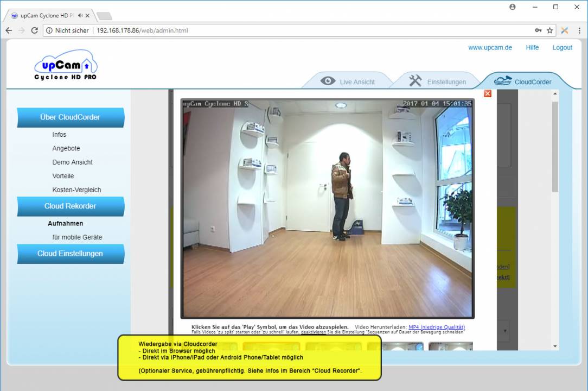Viewport: 588px width, 391px height.
Task: Select Demo Ansicht in the sidebar
Action: pyautogui.click(x=72, y=162)
